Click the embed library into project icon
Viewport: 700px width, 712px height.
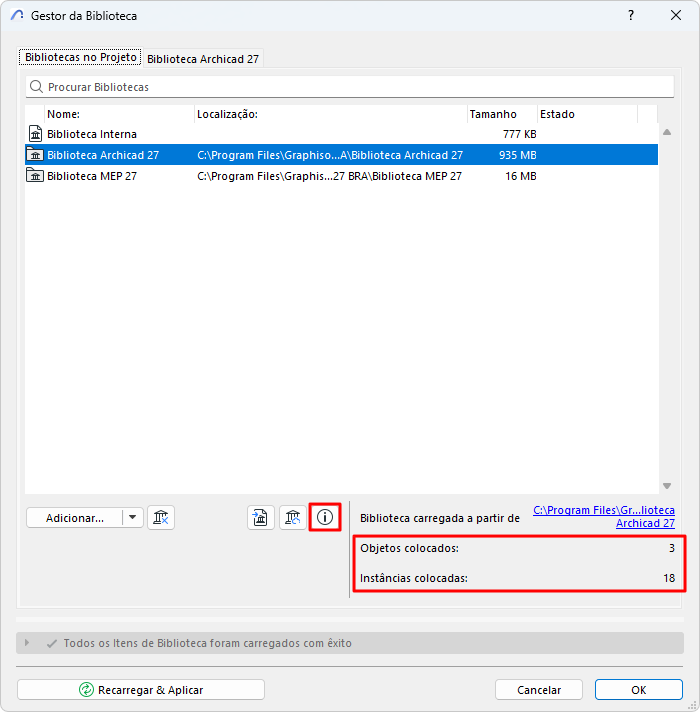click(x=261, y=518)
